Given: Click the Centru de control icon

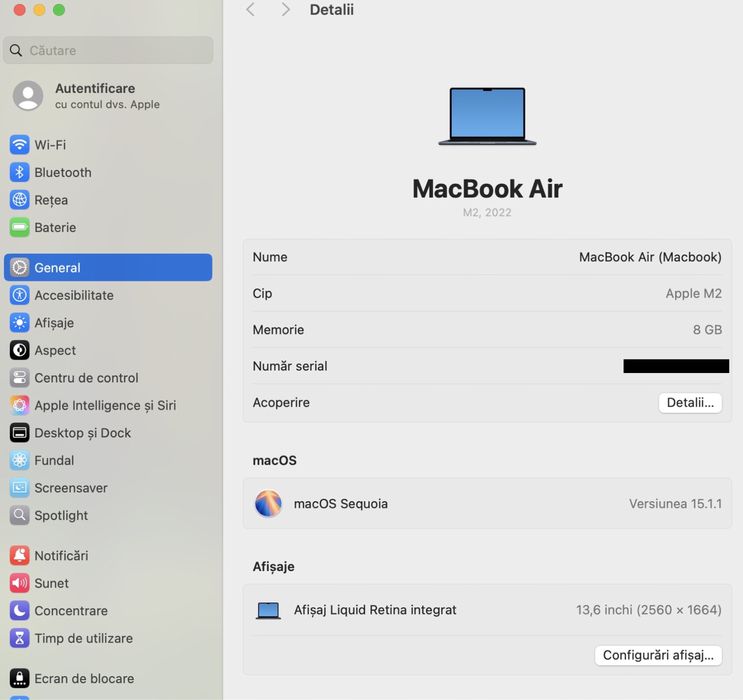Looking at the screenshot, I should tap(19, 377).
